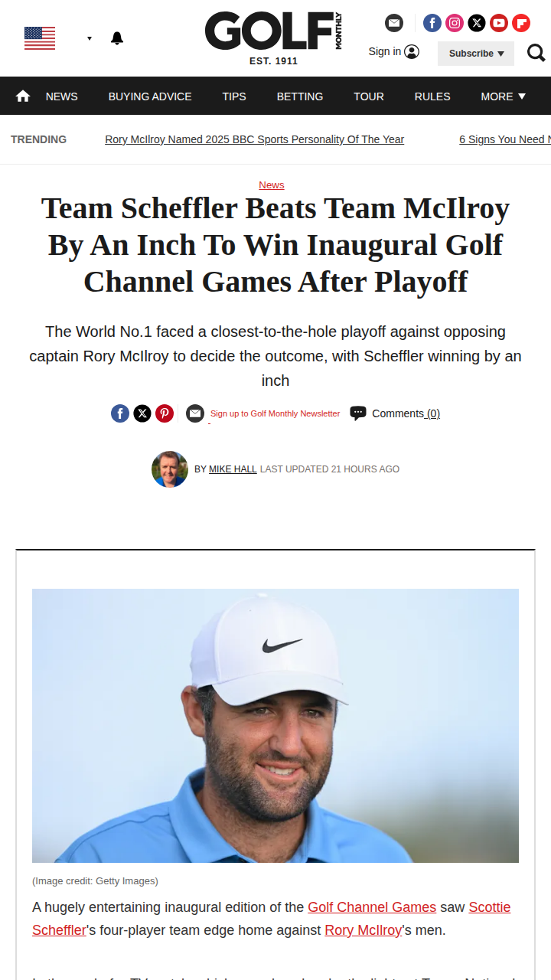Visit Golf Monthly Facebook page in header
This screenshot has width=551, height=980.
pyautogui.click(x=432, y=23)
